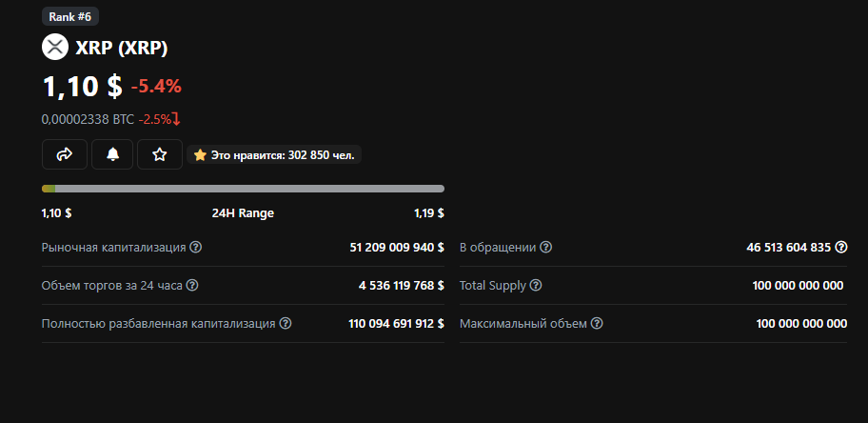Click the 1,10 $ price value
This screenshot has width=868, height=423.
82,86
